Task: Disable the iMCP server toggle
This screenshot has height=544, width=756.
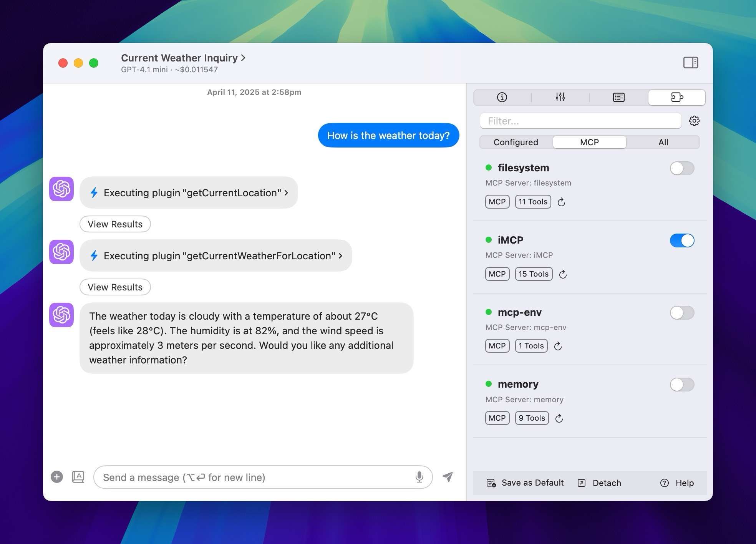Action: [x=682, y=240]
